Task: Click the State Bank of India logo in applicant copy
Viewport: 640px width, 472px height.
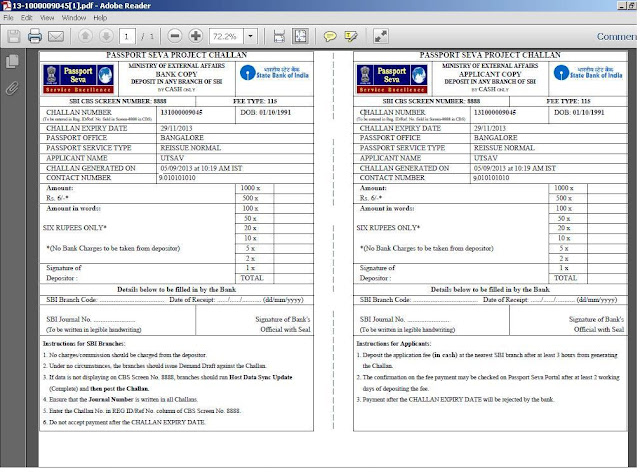Action: (x=588, y=73)
